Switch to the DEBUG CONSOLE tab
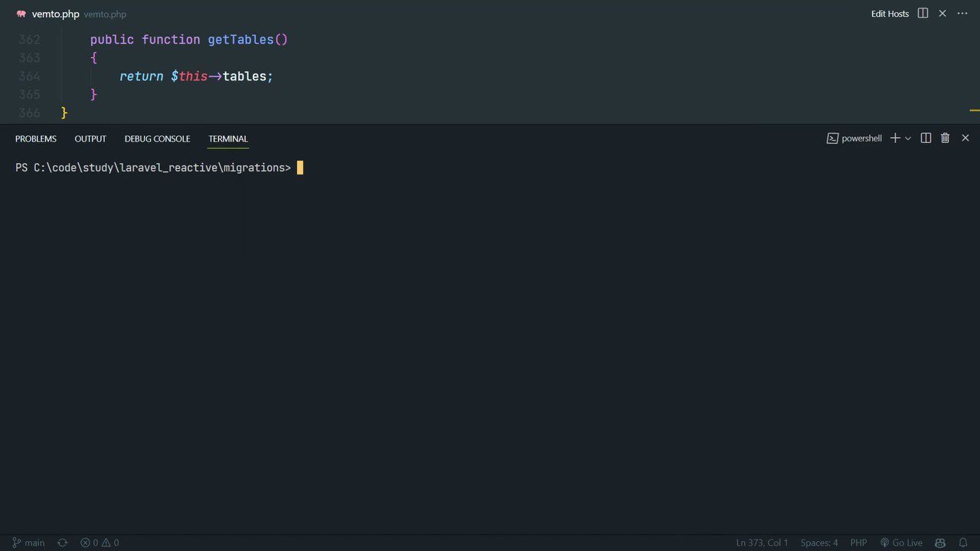Image resolution: width=980 pixels, height=551 pixels. point(157,139)
